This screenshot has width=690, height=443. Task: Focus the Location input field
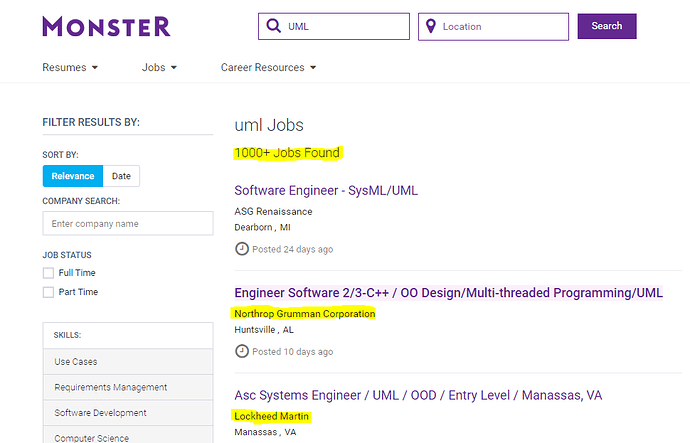pos(493,26)
